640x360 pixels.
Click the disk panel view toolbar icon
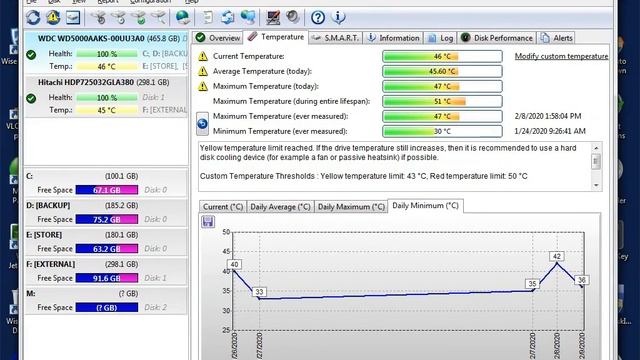click(73, 18)
